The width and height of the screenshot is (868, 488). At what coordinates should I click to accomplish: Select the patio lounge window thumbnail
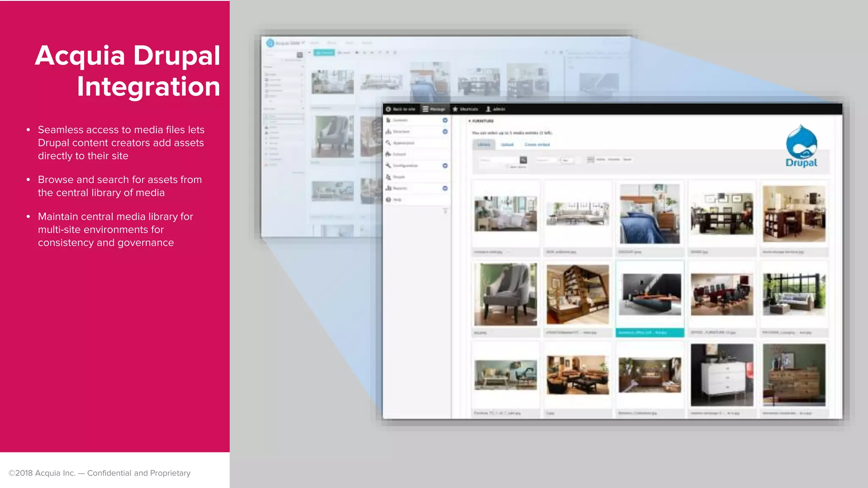click(794, 294)
